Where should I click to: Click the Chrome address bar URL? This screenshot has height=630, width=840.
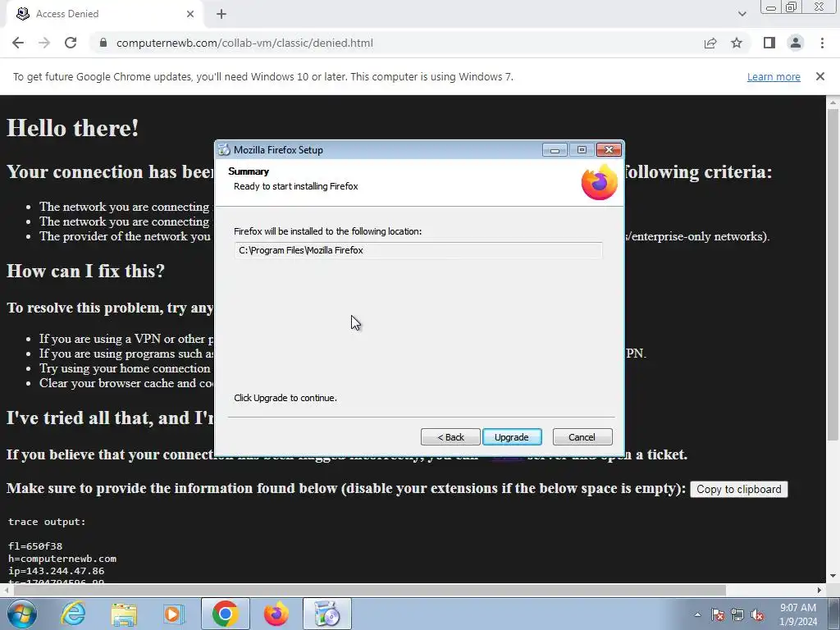244,43
